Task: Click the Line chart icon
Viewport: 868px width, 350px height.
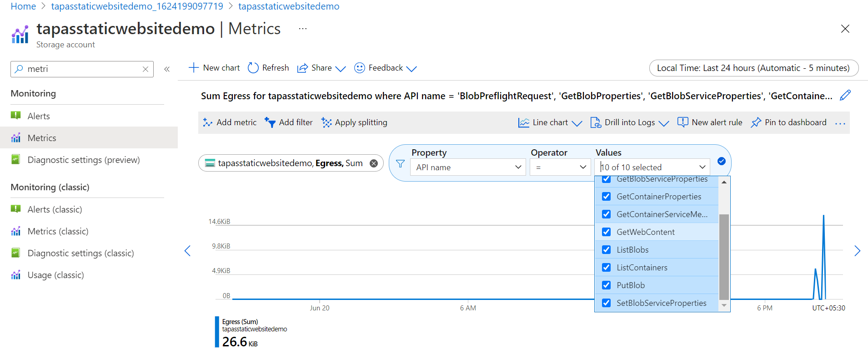Action: pyautogui.click(x=524, y=122)
